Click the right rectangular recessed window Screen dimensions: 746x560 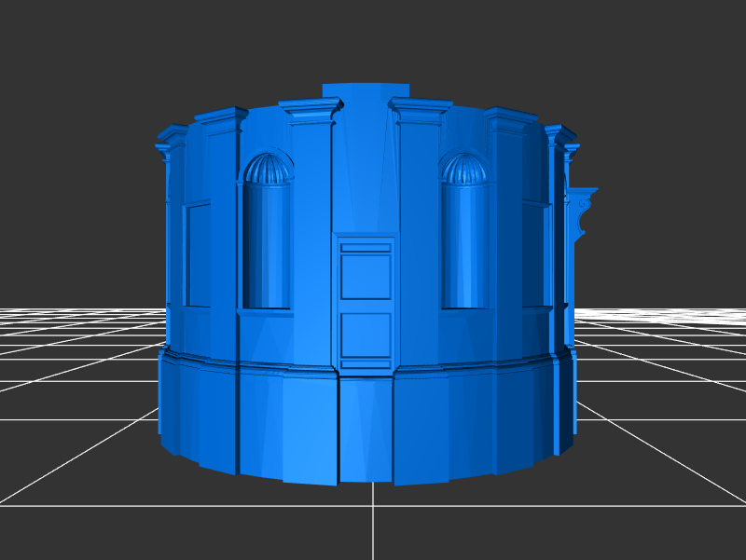[534, 253]
